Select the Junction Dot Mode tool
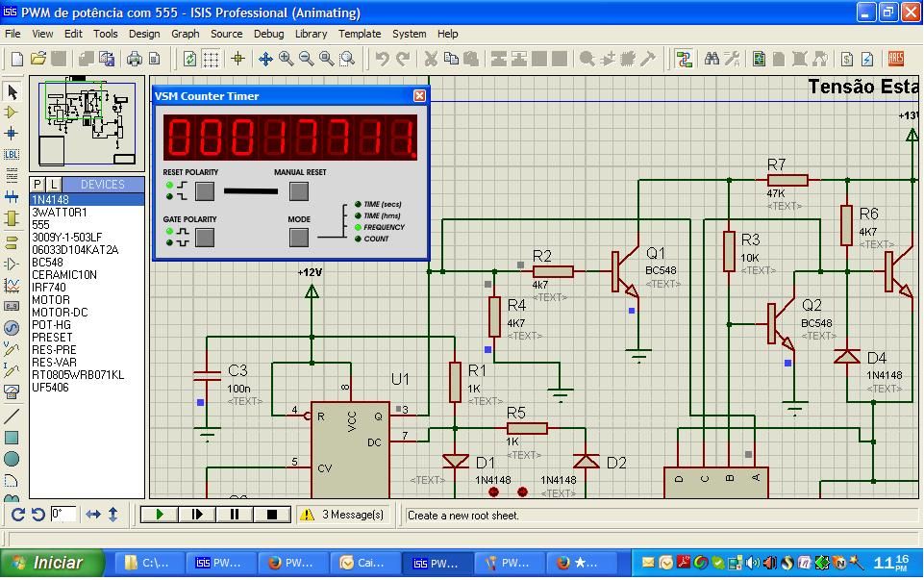The width and height of the screenshot is (924, 580). [x=12, y=133]
